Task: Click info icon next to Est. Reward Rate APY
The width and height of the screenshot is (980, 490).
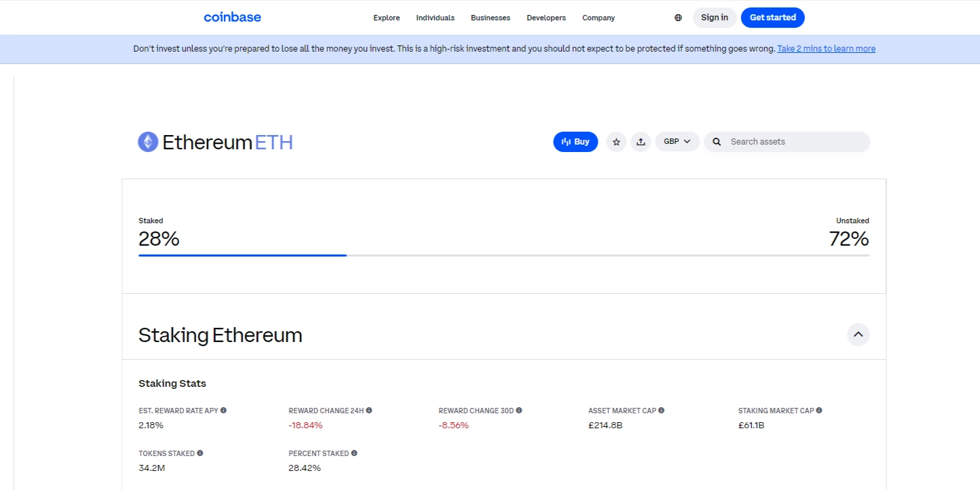Action: (224, 411)
